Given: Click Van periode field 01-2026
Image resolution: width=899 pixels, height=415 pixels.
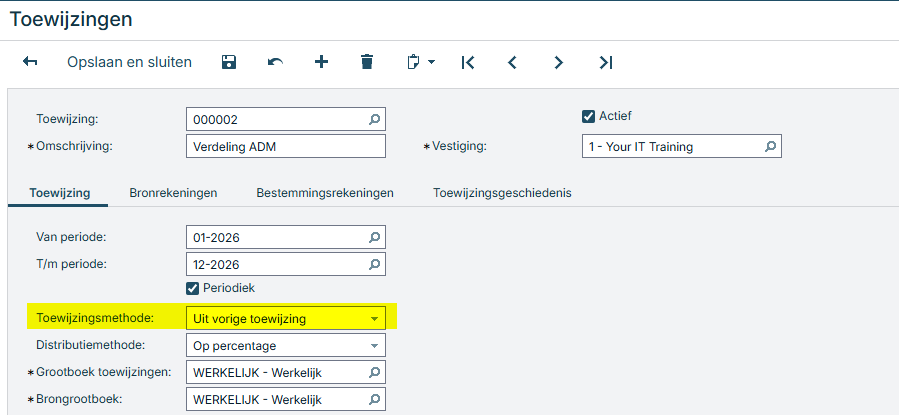Looking at the screenshot, I should pyautogui.click(x=286, y=237).
